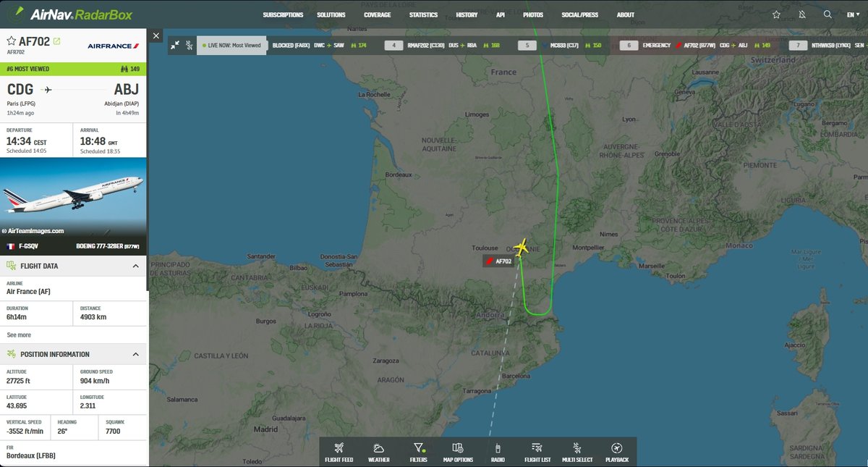Click registration F-GSQV
The width and height of the screenshot is (868, 467).
tap(27, 247)
